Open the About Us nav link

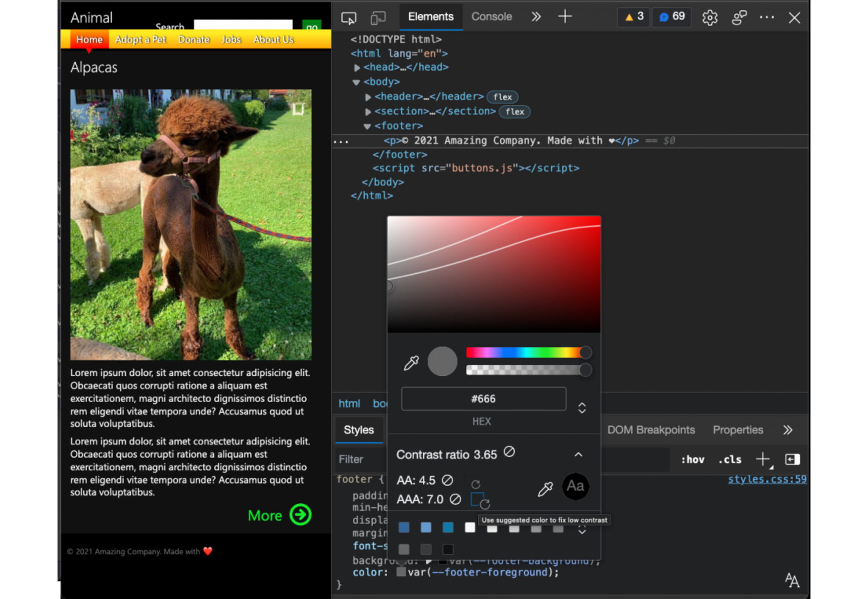(x=273, y=39)
